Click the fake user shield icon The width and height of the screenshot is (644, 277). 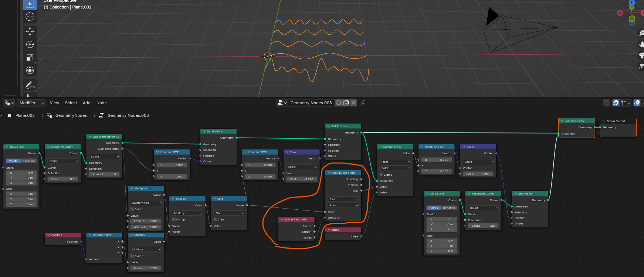(338, 103)
